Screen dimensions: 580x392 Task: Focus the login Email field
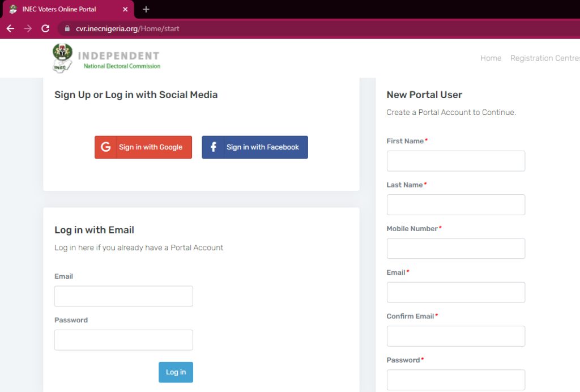(x=123, y=296)
